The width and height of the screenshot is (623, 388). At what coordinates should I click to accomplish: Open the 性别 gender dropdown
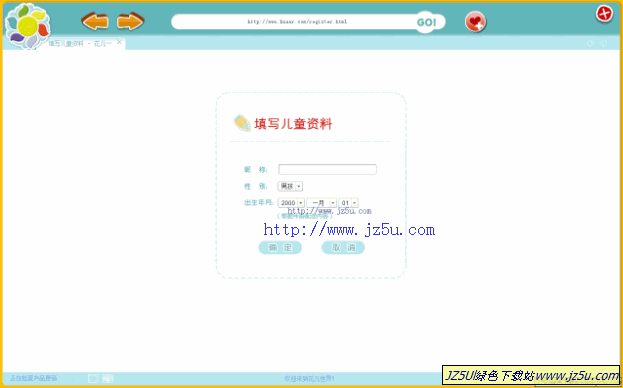pyautogui.click(x=290, y=186)
